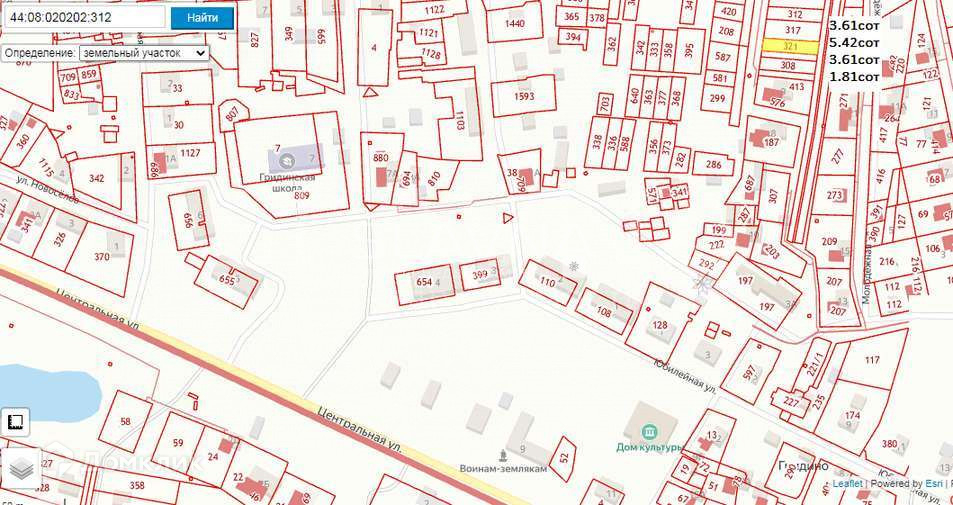Select parcel 380
Viewport: 953px width, 505px height.
[889, 444]
